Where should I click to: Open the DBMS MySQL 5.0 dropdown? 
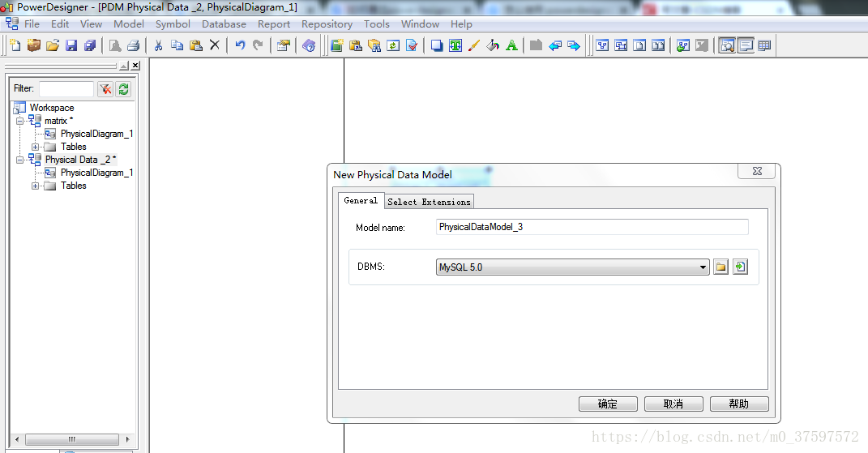tap(572, 267)
